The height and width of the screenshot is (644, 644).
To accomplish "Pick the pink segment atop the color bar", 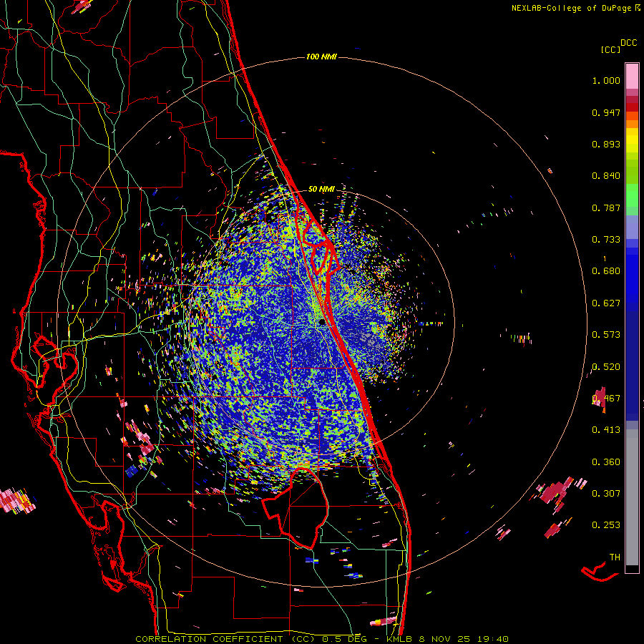I will (x=632, y=76).
